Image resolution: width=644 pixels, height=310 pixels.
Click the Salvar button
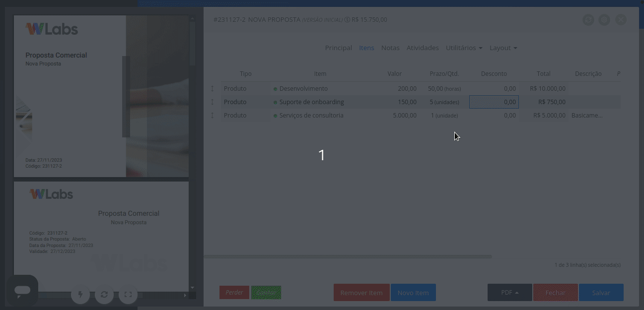[x=601, y=292]
